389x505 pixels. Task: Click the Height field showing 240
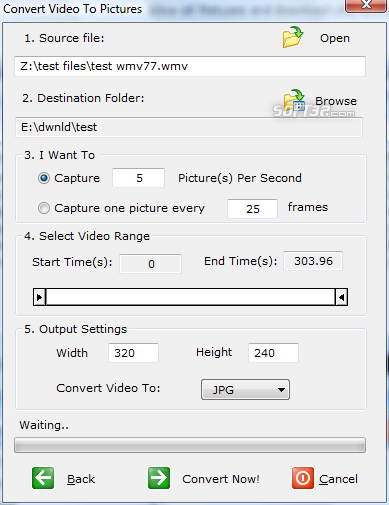[273, 353]
